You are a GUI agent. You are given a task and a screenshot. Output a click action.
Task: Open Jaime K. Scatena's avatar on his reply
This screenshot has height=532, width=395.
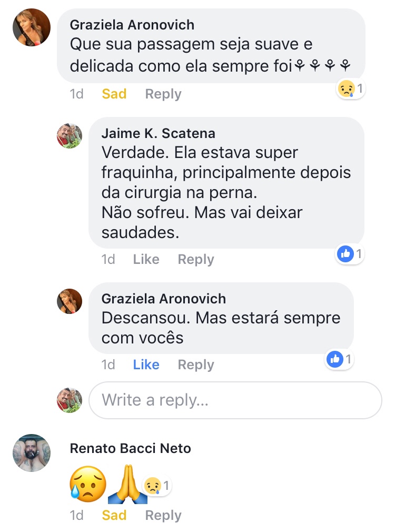pyautogui.click(x=70, y=136)
